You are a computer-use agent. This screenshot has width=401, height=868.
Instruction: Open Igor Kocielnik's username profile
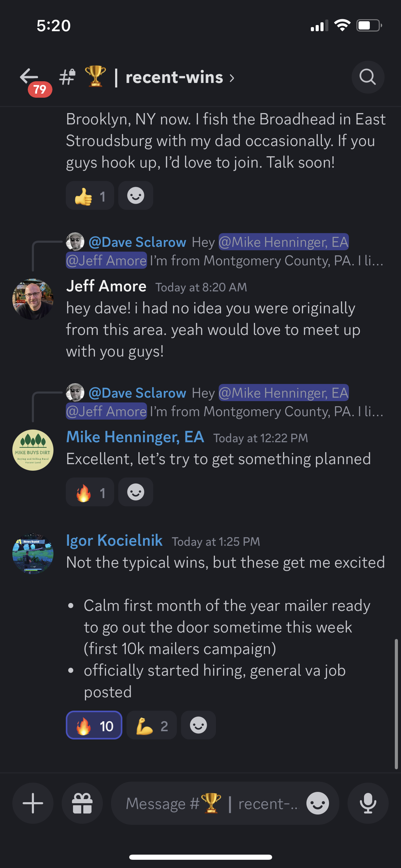coord(114,540)
